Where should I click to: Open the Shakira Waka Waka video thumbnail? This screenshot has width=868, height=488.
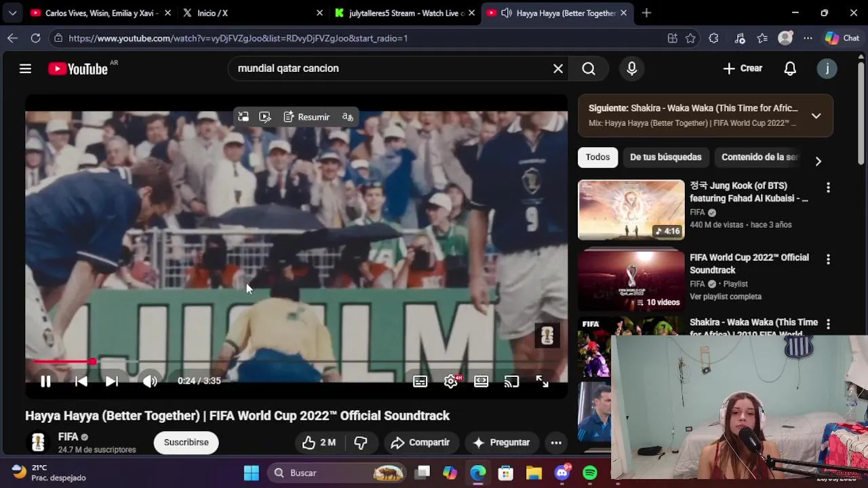tap(595, 347)
